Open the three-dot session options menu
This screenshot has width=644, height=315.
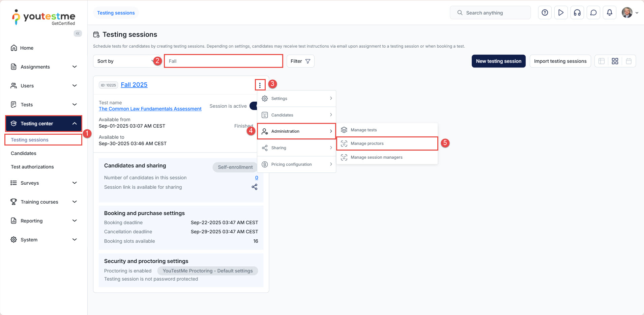click(260, 85)
